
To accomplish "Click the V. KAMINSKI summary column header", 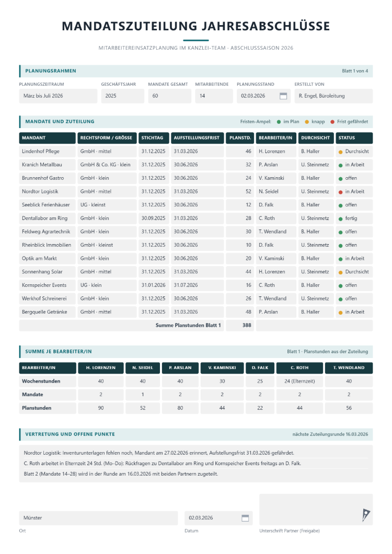I will [x=222, y=368].
